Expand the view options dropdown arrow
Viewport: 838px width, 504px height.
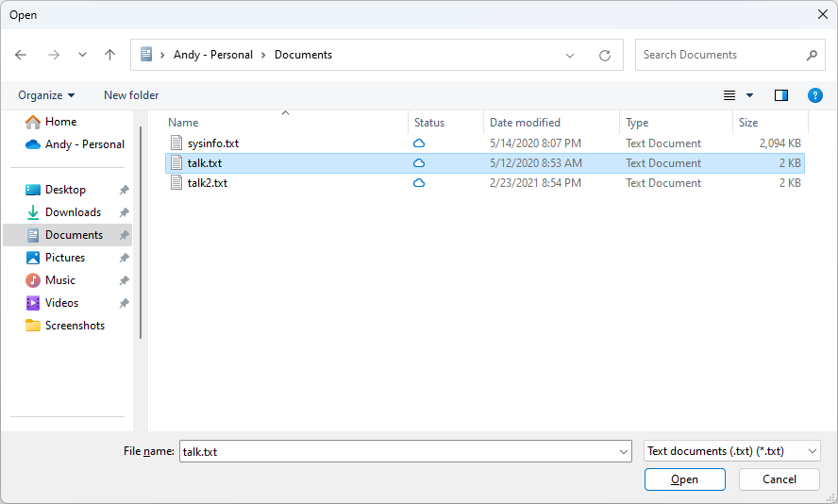point(750,95)
